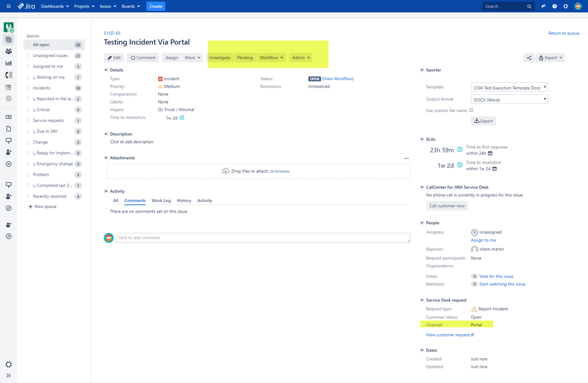Click comment box user avatar
Screen dimensions: 588x383
109,237
